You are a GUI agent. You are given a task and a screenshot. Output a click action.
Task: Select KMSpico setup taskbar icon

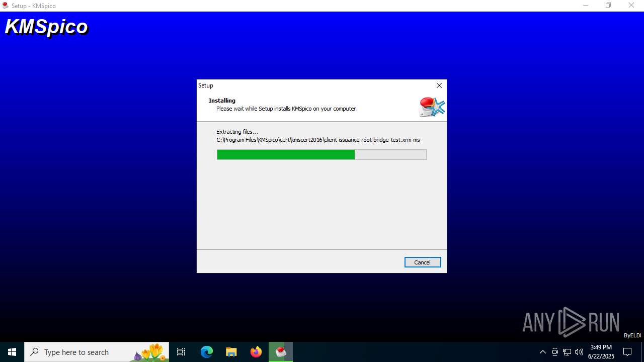click(x=281, y=352)
